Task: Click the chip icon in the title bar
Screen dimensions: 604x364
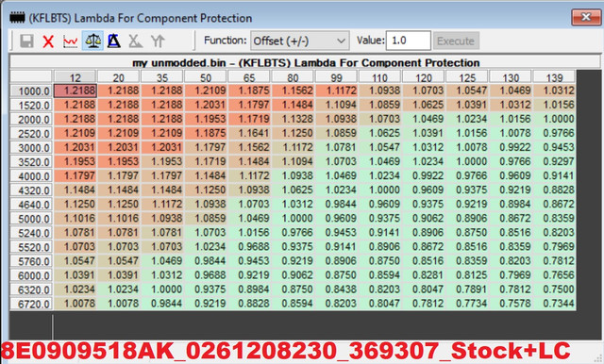Action: [x=17, y=18]
